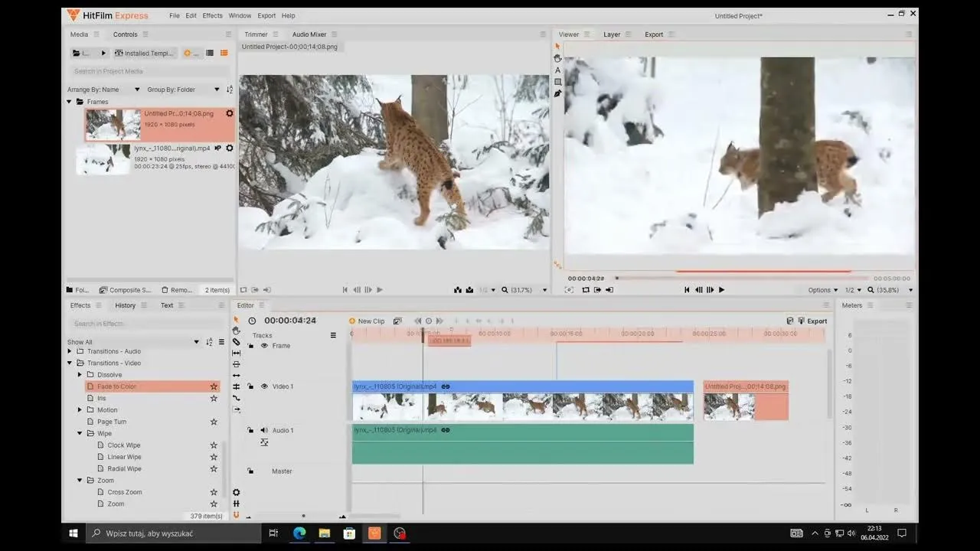This screenshot has width=980, height=551.
Task: Select the Slice tool in the editor
Action: [x=236, y=342]
